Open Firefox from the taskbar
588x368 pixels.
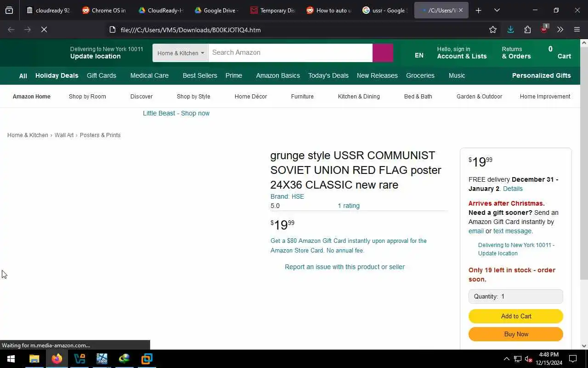click(57, 359)
